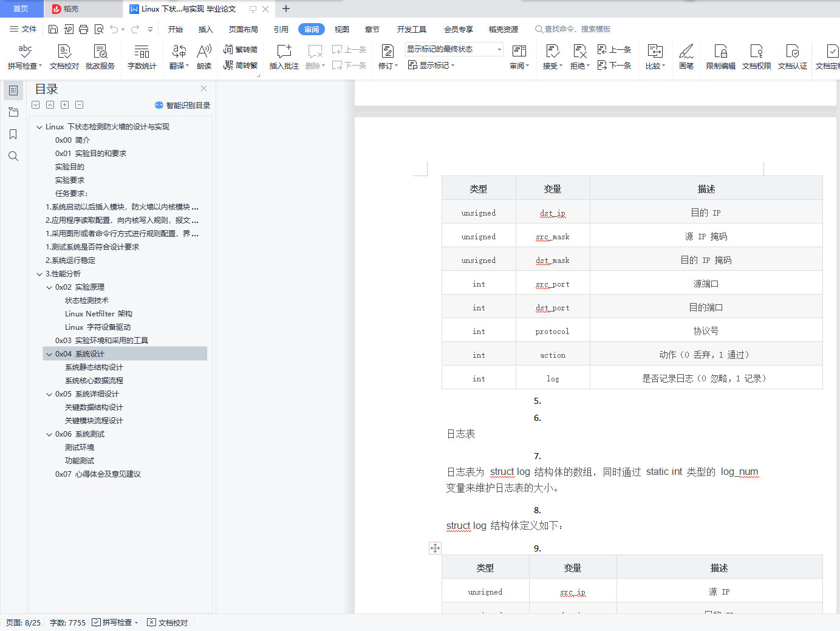The height and width of the screenshot is (631, 840).
Task: Open the chapter navigation icon in the sidebar
Action: 13,112
